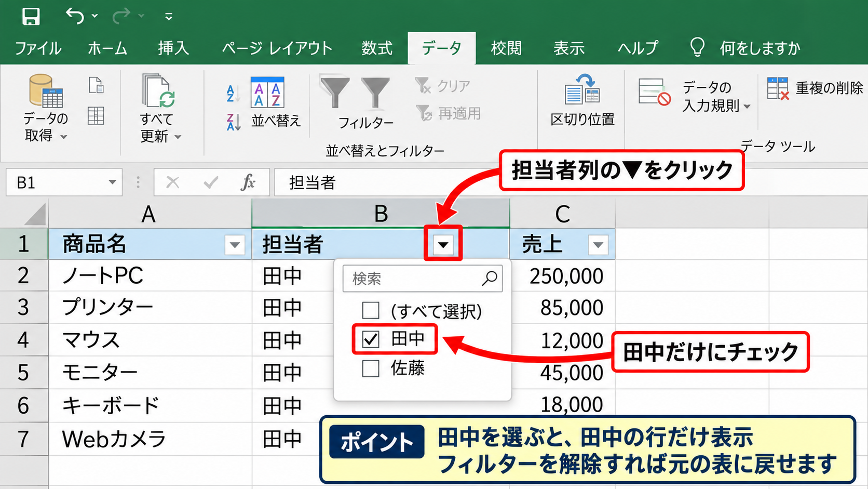Viewport: 868px width, 489px height.
Task: Open the 売上 column filter dropdown
Action: coord(598,245)
